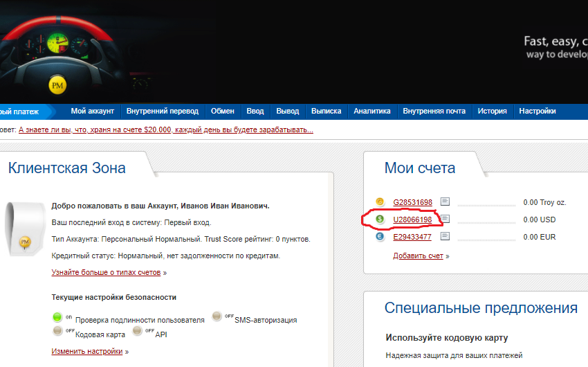Toggle the API security indicator
This screenshot has height=367, width=588.
(138, 332)
